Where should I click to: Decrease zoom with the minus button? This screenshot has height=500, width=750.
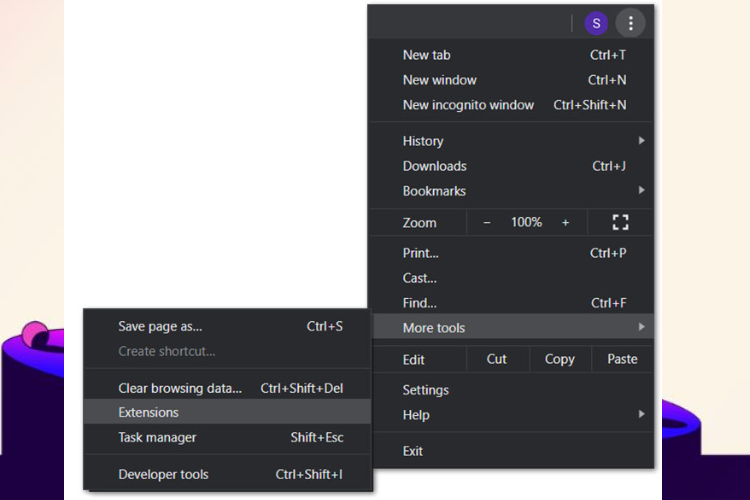tap(487, 222)
